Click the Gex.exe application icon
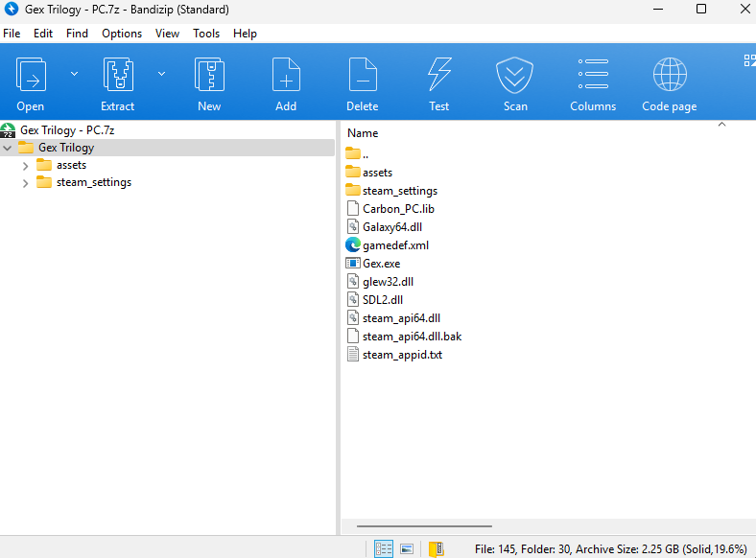Image resolution: width=756 pixels, height=558 pixels. pyautogui.click(x=353, y=263)
